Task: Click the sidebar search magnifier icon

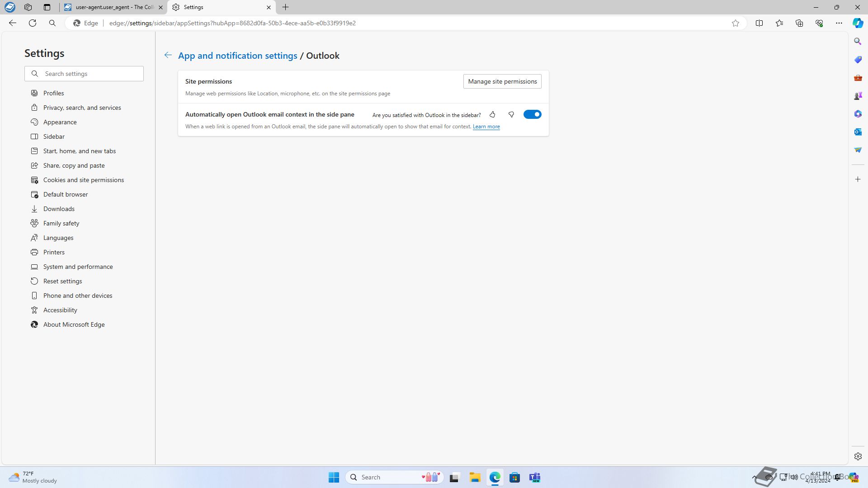Action: tap(858, 42)
